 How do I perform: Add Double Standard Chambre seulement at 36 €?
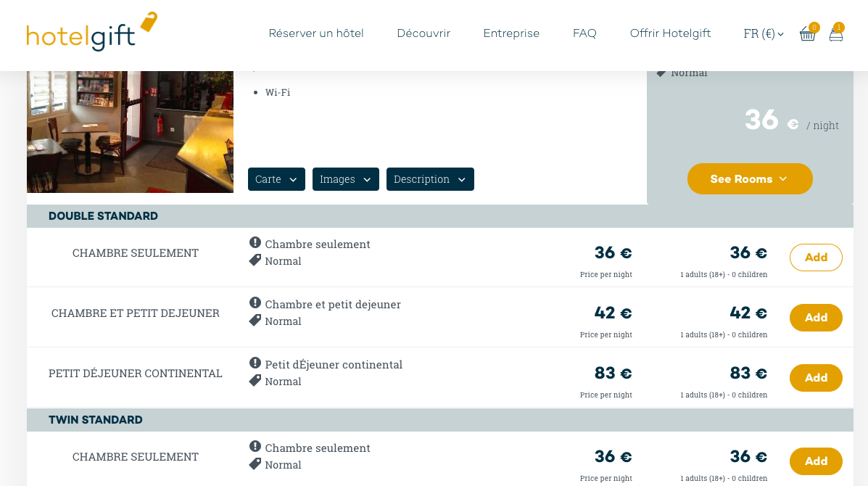[816, 258]
